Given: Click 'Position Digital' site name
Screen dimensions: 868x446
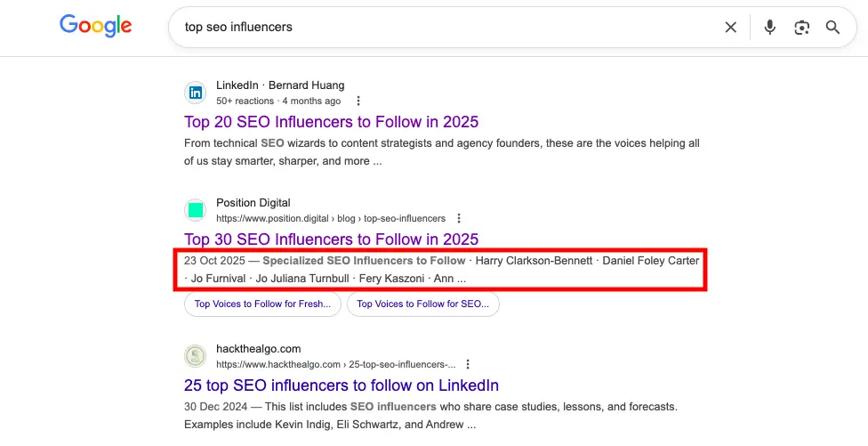Looking at the screenshot, I should pyautogui.click(x=253, y=203).
